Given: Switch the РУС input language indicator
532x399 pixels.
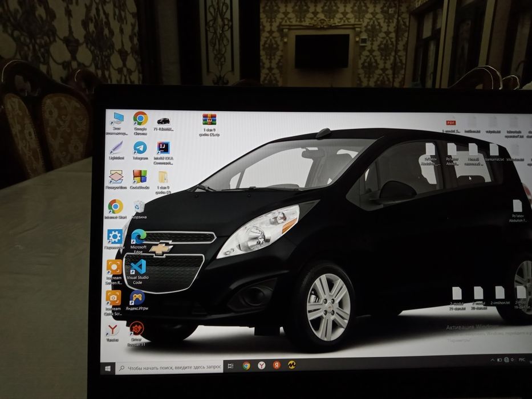Looking at the screenshot, I should [x=522, y=359].
